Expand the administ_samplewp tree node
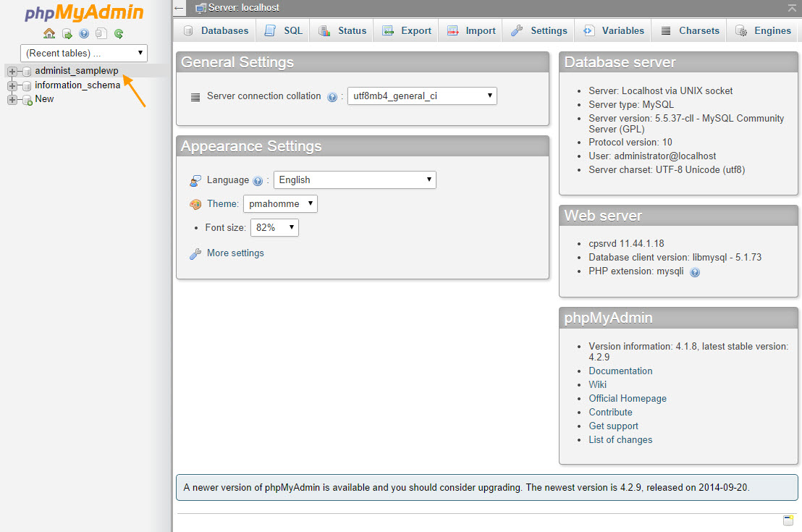The image size is (802, 532). pos(12,72)
